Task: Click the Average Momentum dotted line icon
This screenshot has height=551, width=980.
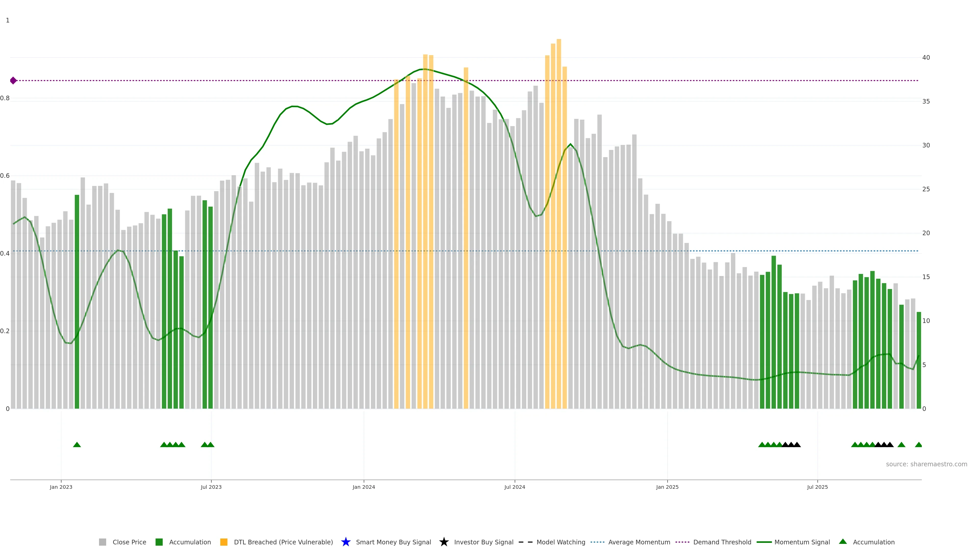Action: point(597,542)
